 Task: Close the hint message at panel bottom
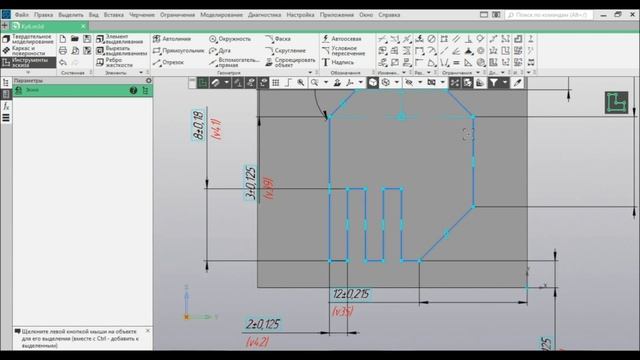point(148,331)
